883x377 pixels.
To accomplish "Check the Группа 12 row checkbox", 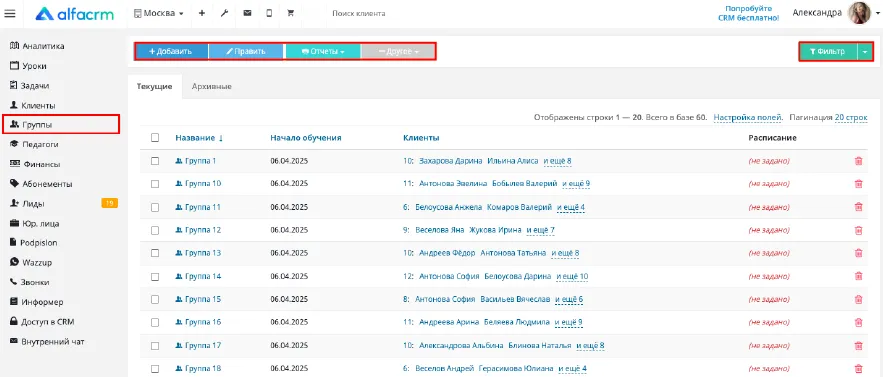I will pos(155,230).
